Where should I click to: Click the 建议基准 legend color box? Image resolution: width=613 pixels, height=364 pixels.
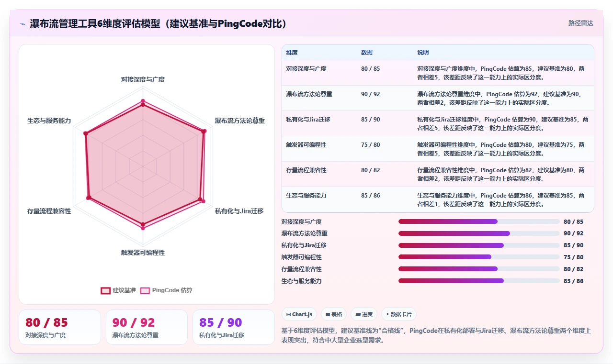point(105,290)
